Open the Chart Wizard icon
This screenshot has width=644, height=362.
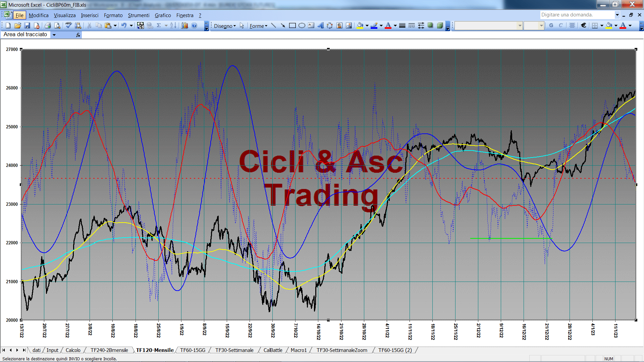[184, 25]
